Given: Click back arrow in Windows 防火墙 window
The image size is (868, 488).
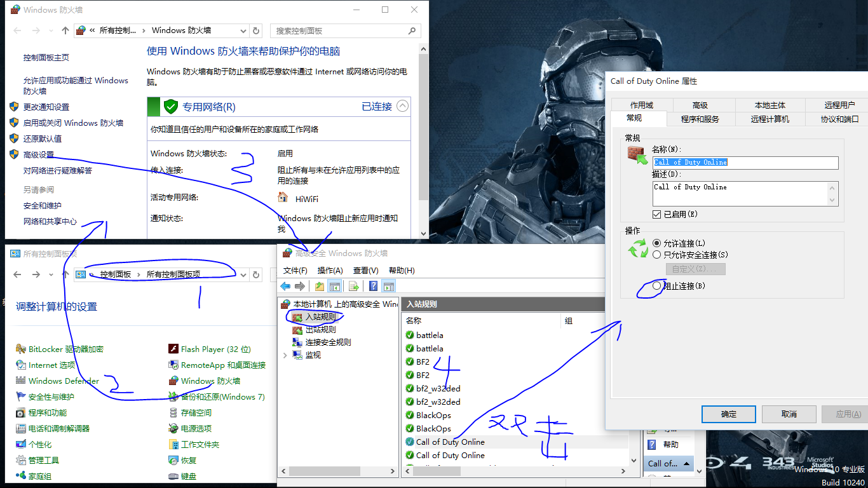Looking at the screenshot, I should click(17, 30).
